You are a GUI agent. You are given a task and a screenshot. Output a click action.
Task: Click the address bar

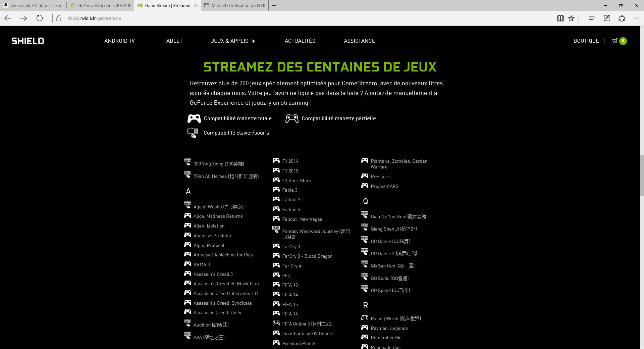134,18
